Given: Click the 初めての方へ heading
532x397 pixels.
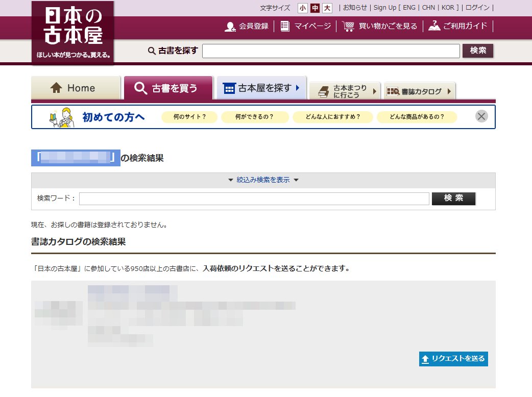Looking at the screenshot, I should [114, 117].
